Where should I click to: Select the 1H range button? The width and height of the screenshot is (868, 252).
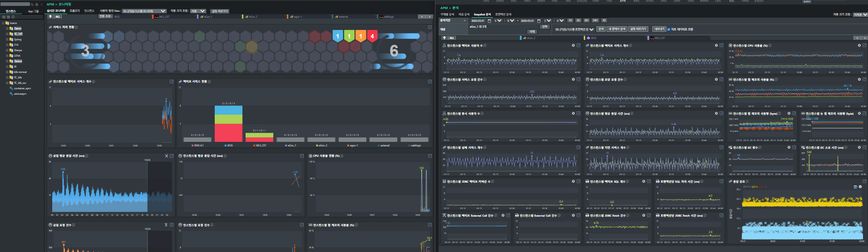(x=570, y=20)
